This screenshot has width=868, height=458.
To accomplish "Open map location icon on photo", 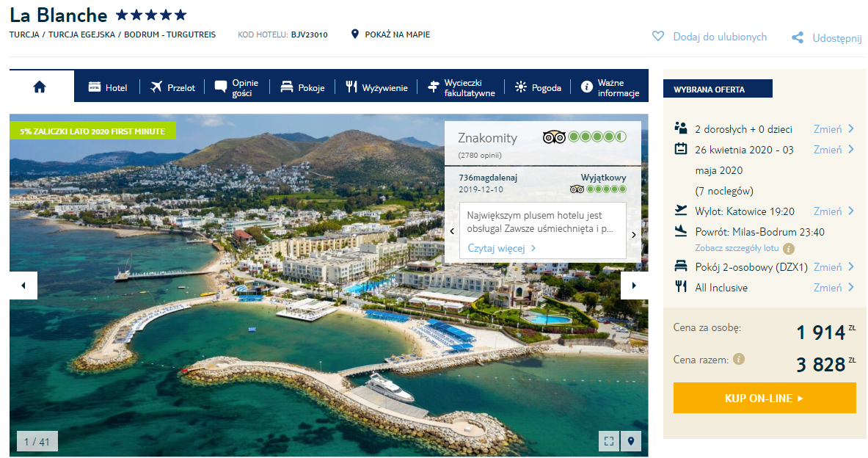I will [630, 441].
